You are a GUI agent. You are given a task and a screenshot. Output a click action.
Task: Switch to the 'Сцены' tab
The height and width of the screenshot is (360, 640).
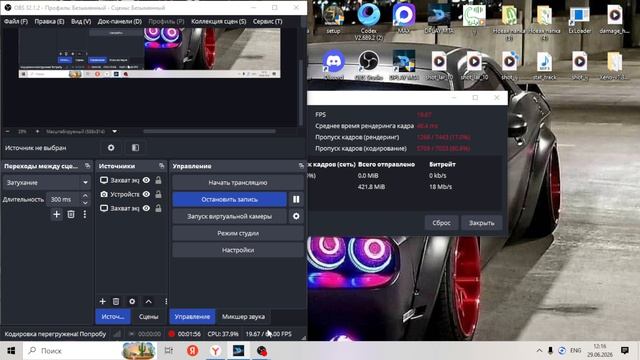tap(149, 316)
